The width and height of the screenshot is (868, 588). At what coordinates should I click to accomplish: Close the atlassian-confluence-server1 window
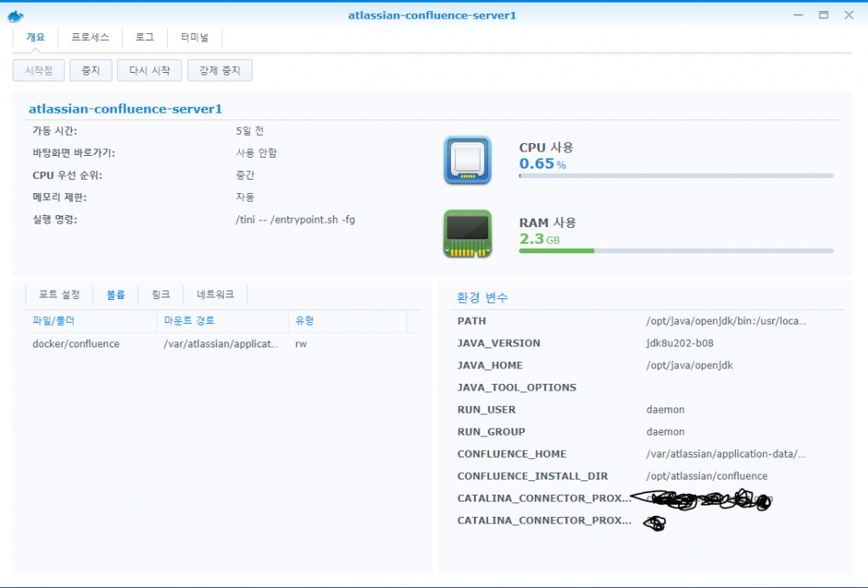[847, 15]
